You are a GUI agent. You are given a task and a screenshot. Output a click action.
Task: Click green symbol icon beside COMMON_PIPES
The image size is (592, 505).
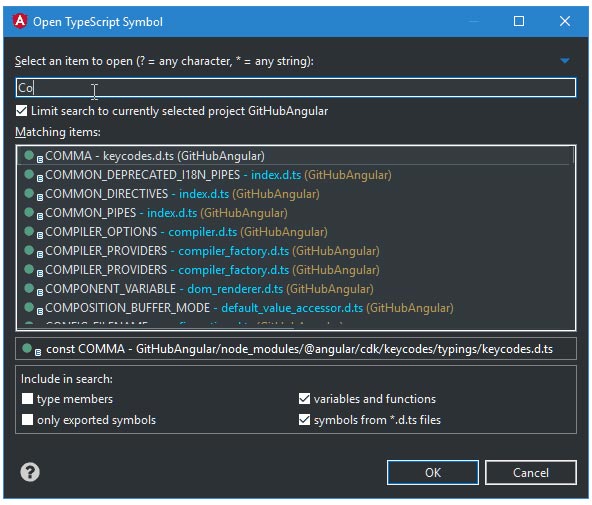tap(29, 212)
